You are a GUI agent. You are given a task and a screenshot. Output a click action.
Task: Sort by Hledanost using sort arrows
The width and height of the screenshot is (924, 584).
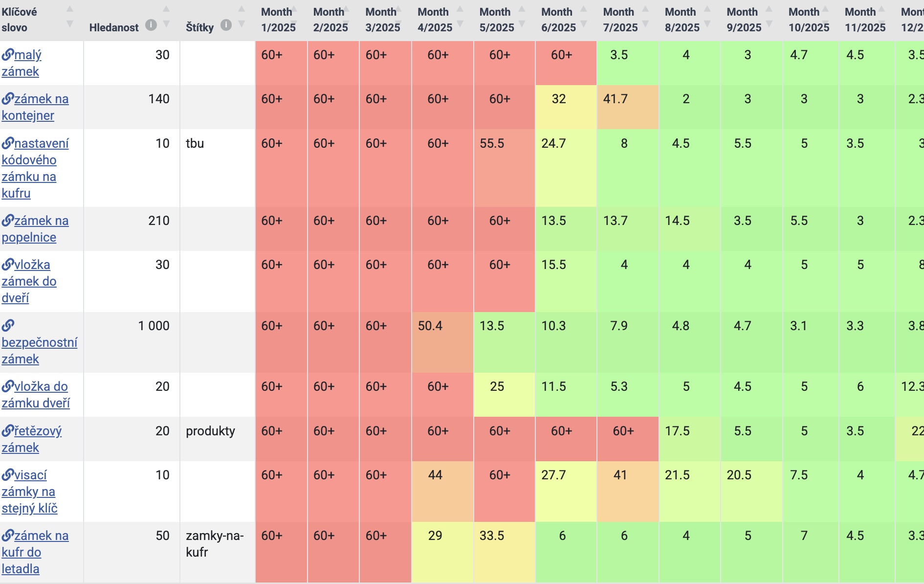coord(166,17)
